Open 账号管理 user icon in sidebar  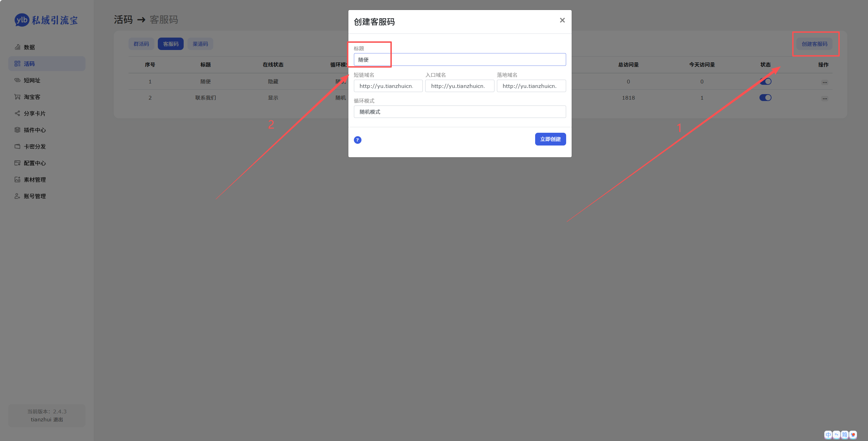17,196
